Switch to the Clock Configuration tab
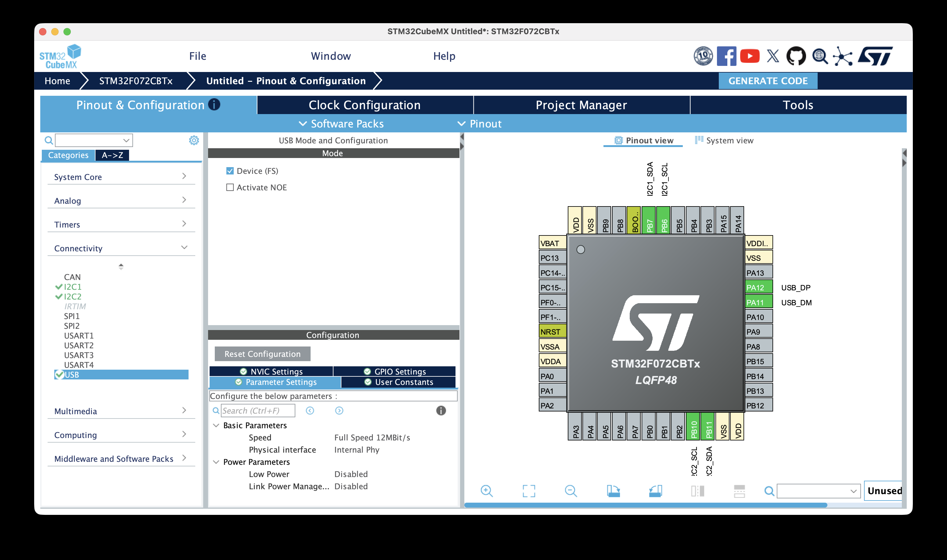947x560 pixels. tap(365, 105)
